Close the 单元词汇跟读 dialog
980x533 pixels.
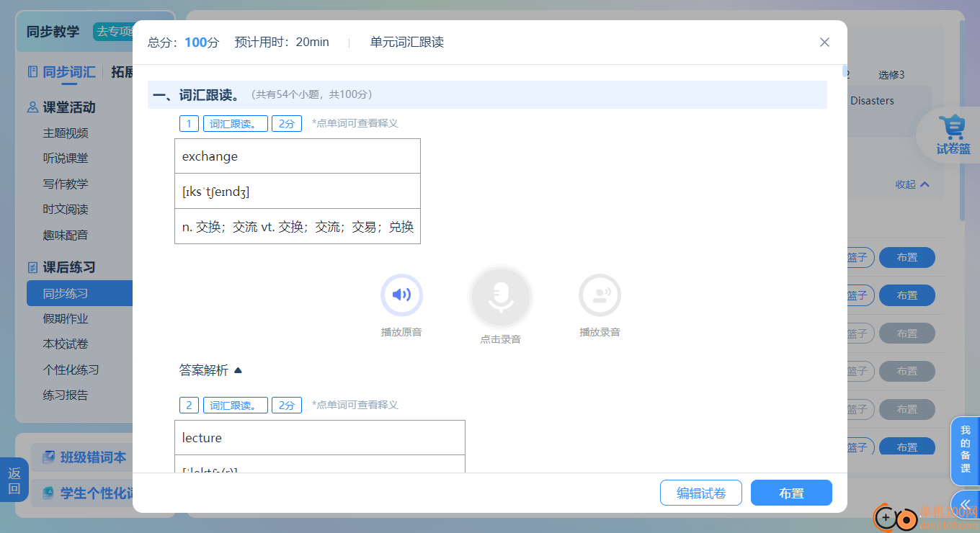[x=825, y=42]
